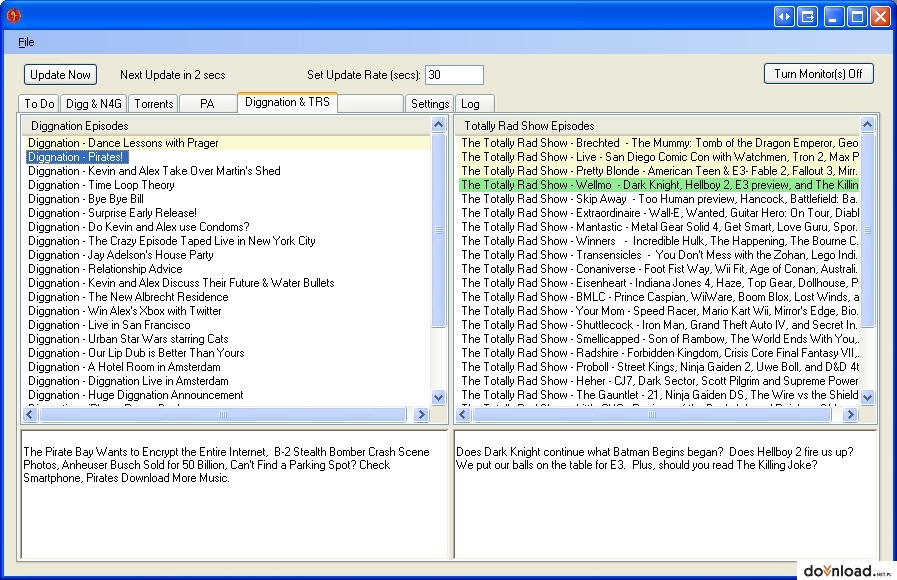
Task: Open the Settings tab
Action: point(430,104)
